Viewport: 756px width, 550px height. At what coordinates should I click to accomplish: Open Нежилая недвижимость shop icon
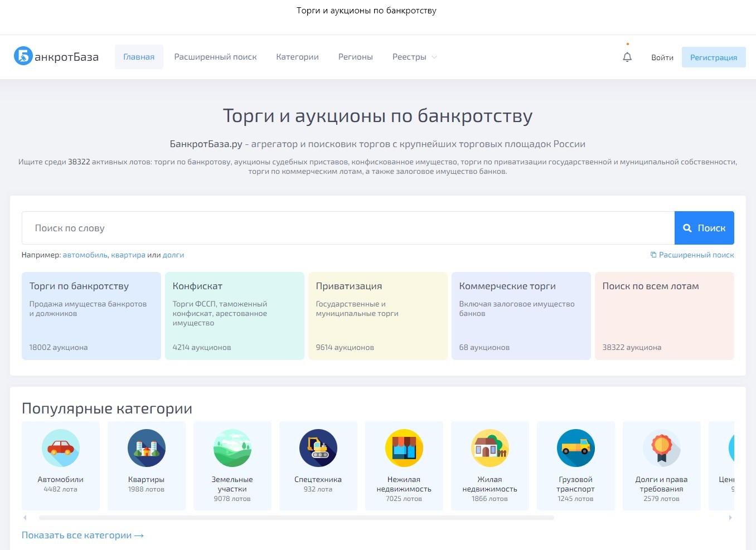404,448
